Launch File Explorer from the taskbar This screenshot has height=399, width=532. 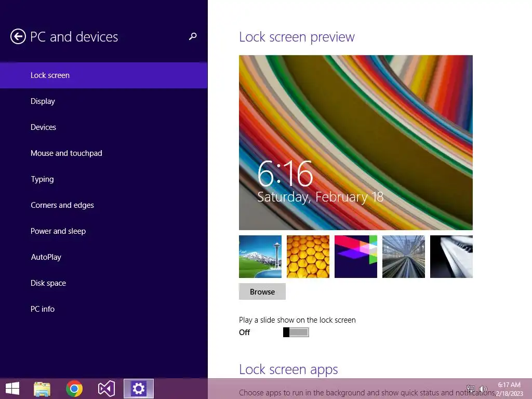[42, 389]
